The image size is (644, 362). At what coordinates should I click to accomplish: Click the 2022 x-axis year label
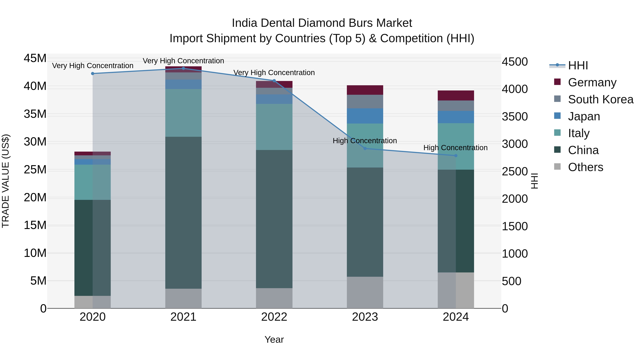tap(274, 317)
